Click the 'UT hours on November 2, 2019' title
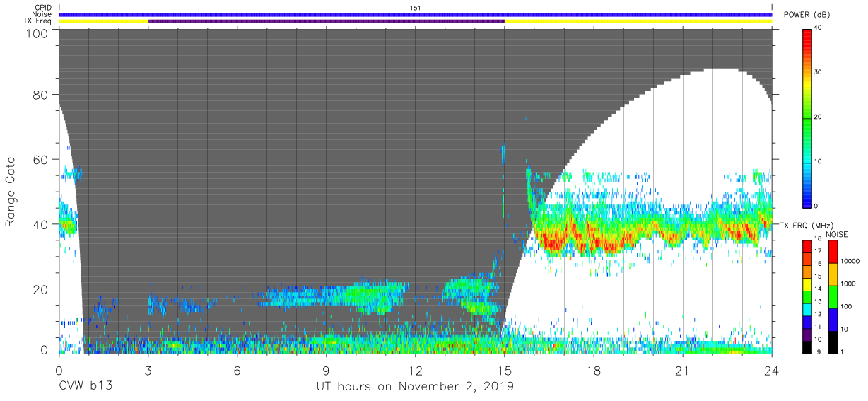This screenshot has width=868, height=401. point(415,387)
